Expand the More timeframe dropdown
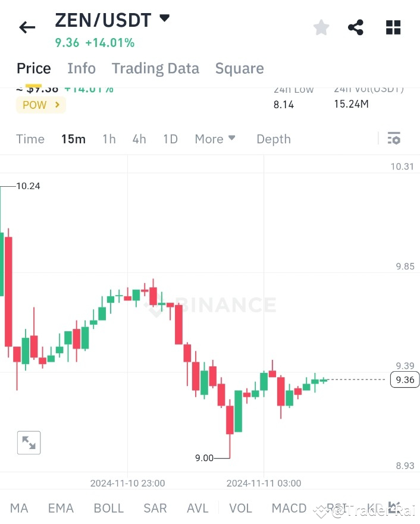The width and height of the screenshot is (420, 524). tap(215, 139)
